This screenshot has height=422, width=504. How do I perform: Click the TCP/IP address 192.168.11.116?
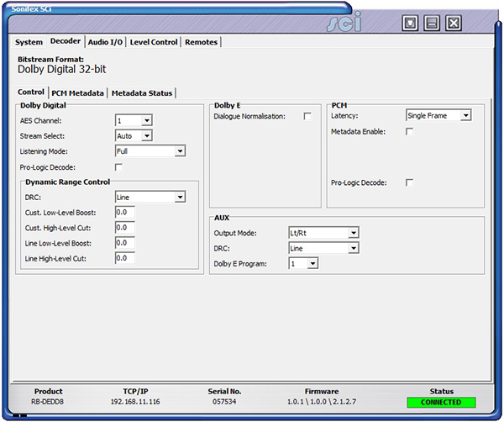[x=135, y=402]
